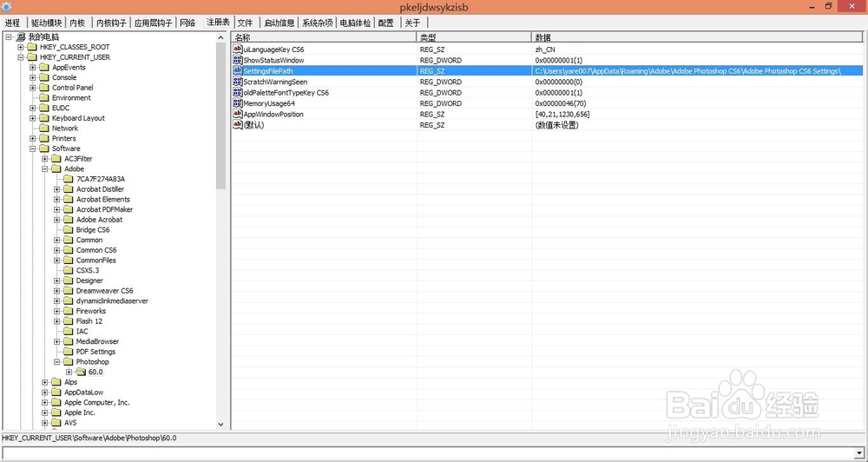Click the IAC folder icon
This screenshot has width=868, height=462.
[x=68, y=331]
